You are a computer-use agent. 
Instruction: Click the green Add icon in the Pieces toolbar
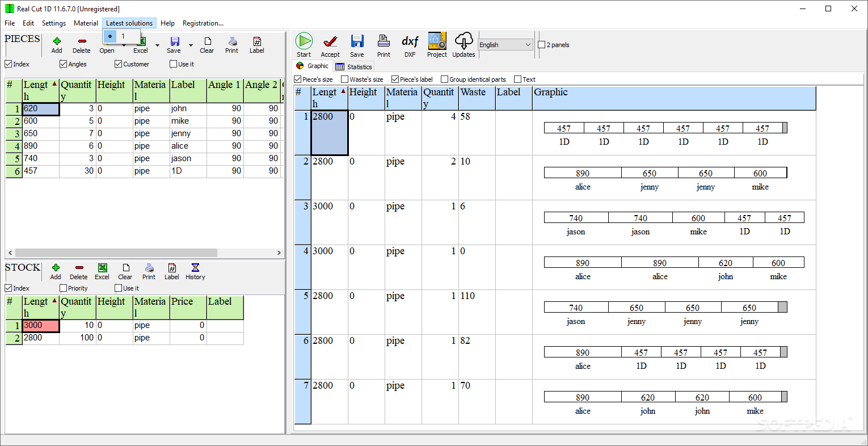tap(57, 41)
